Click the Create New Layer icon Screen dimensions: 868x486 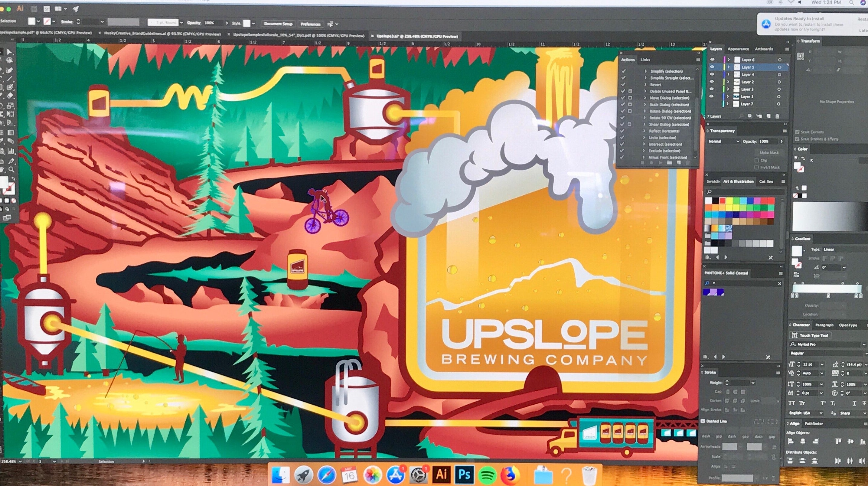(769, 116)
